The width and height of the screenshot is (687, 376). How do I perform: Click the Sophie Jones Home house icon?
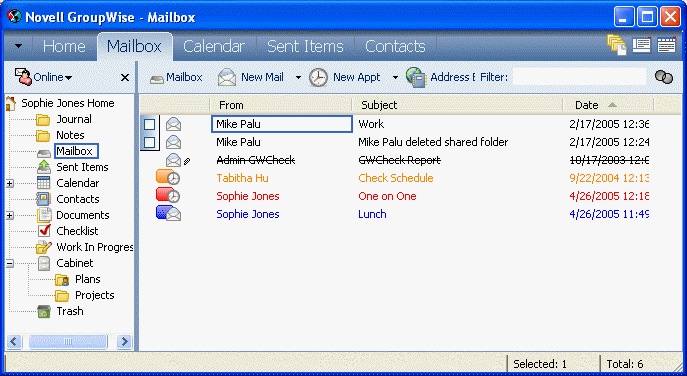tap(11, 103)
